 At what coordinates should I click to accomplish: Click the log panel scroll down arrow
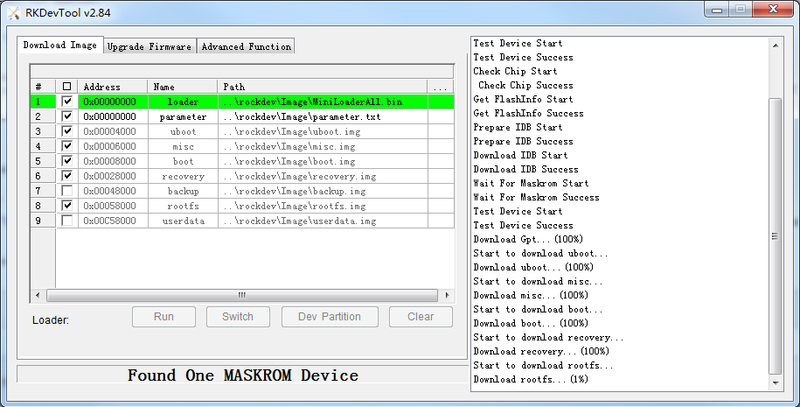(x=776, y=383)
